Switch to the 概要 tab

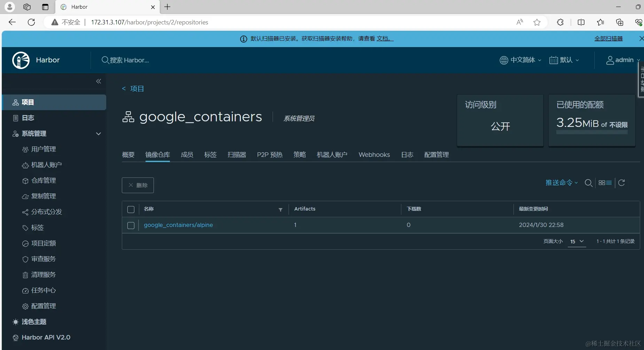point(128,155)
